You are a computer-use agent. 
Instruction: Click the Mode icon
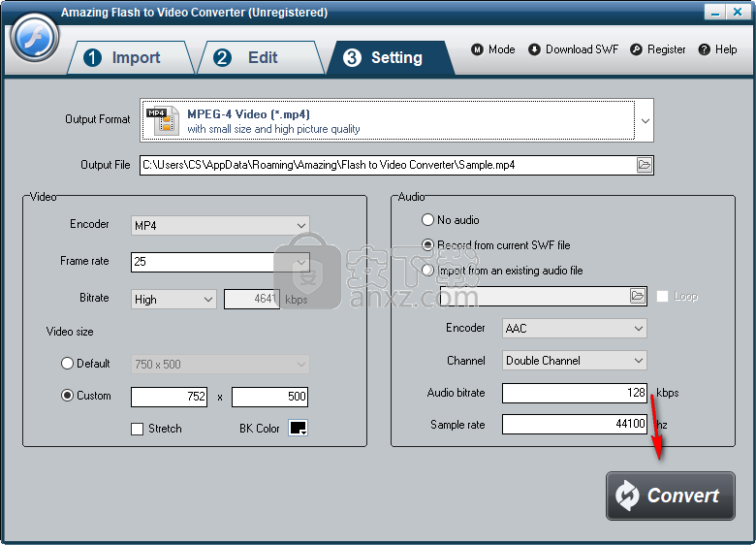477,49
